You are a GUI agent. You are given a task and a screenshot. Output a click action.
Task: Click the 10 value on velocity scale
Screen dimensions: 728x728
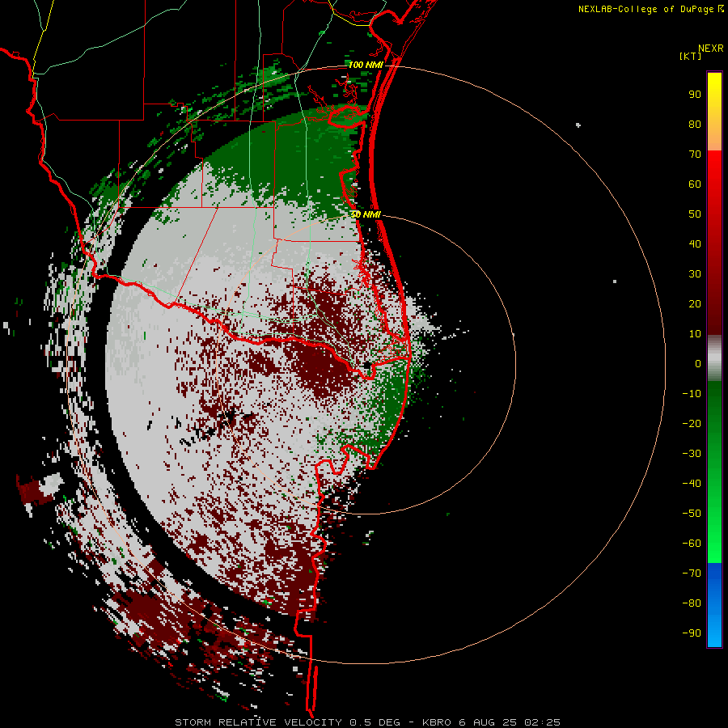click(695, 334)
